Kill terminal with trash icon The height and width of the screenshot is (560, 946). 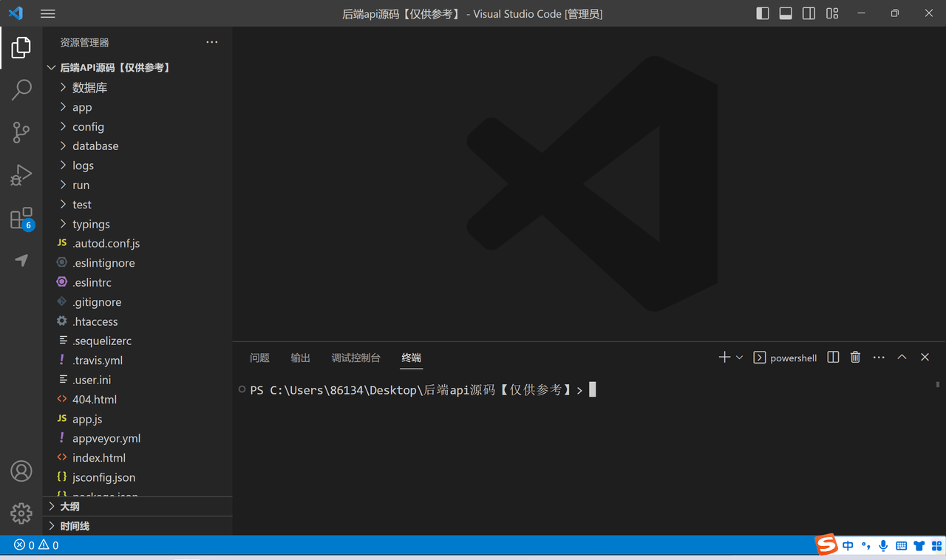(x=855, y=357)
